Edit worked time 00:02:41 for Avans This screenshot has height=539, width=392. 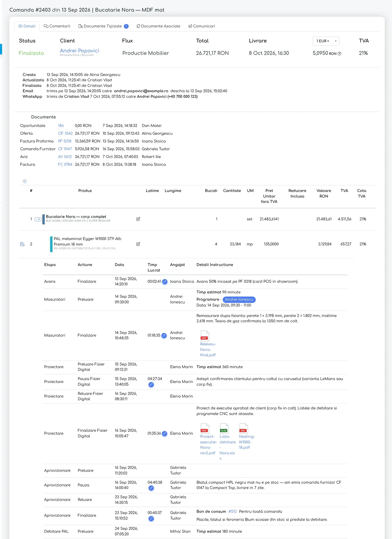165,282
